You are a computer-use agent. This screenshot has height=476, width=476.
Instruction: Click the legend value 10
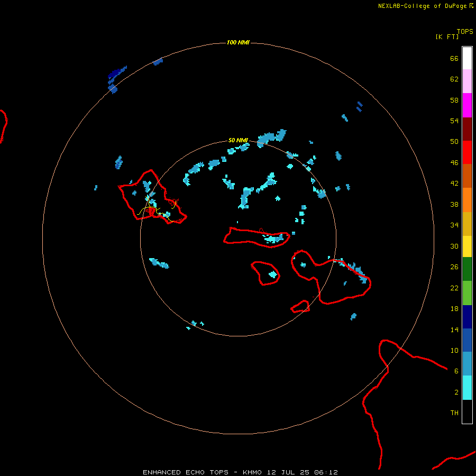tap(454, 350)
